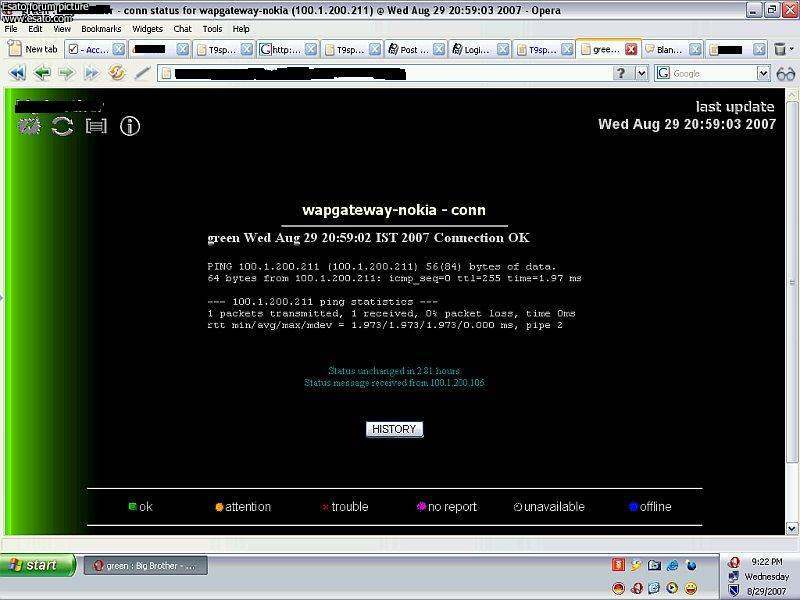The image size is (800, 600).
Task: Click the circular refresh arrows on the page
Action: click(x=62, y=126)
